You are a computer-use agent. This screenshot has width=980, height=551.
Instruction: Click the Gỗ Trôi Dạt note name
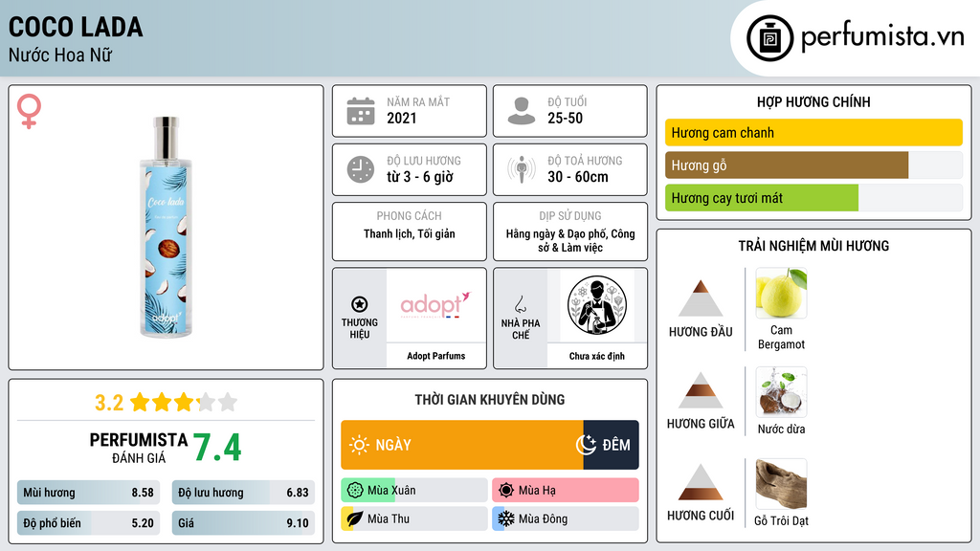[x=781, y=520]
